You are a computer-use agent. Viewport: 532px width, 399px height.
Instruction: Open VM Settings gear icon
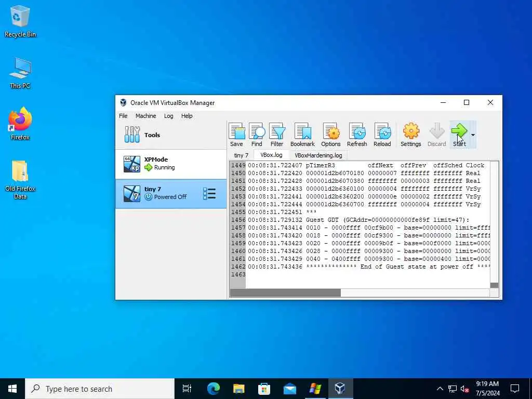[x=410, y=135]
